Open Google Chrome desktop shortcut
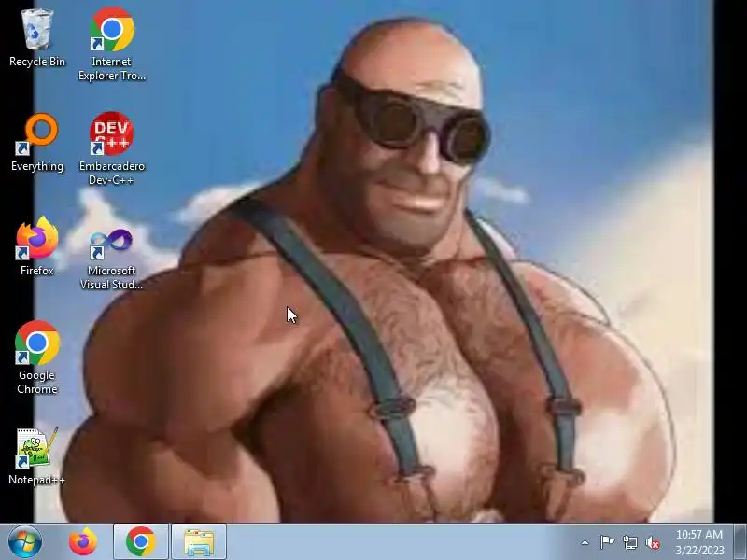This screenshot has height=560, width=747. pos(37,357)
